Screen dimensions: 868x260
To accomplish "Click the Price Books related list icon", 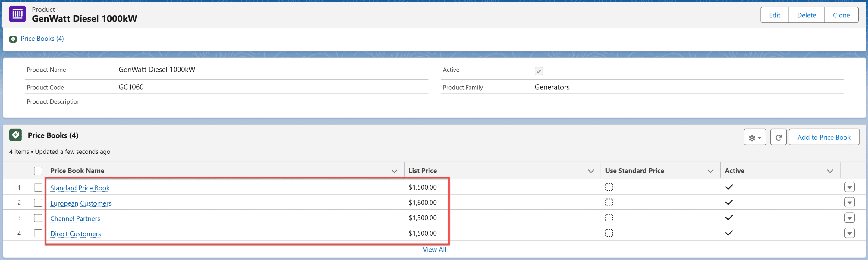I will (x=15, y=135).
